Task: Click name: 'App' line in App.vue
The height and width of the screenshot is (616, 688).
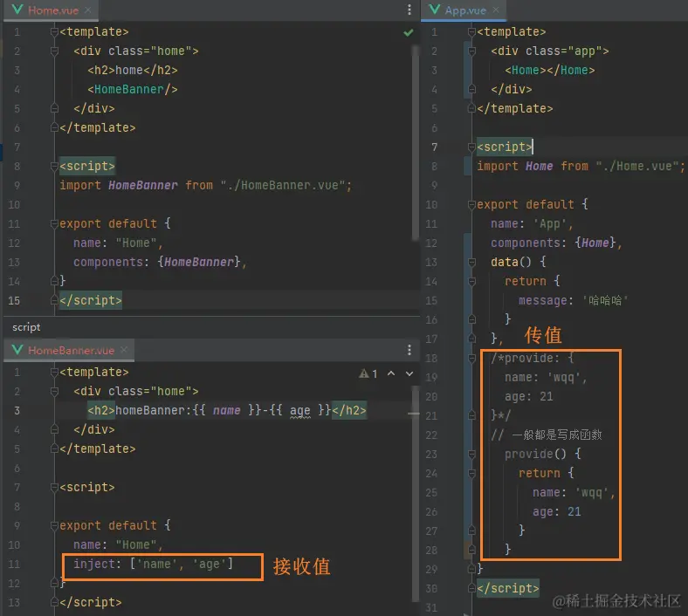Action: coord(532,224)
